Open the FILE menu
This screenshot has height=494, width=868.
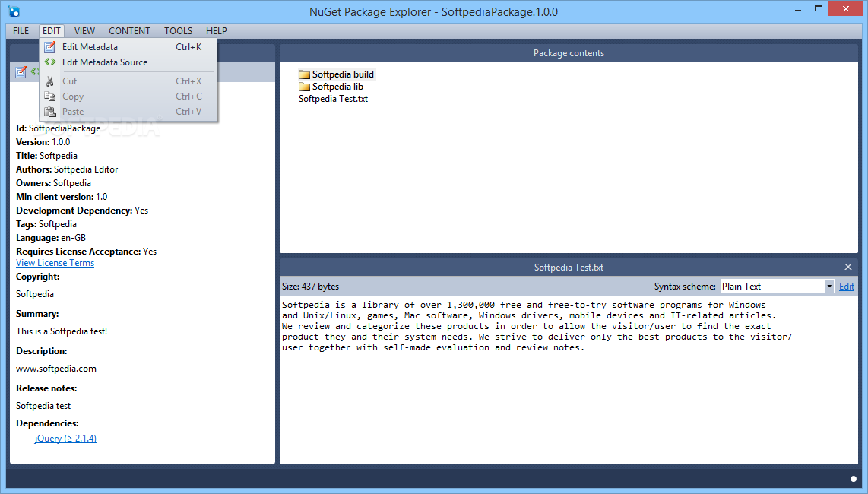tap(21, 31)
